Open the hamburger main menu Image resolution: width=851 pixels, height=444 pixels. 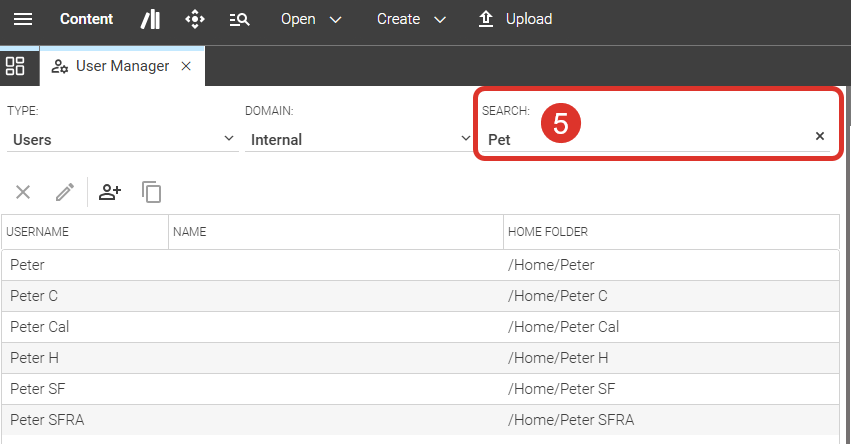(22, 19)
